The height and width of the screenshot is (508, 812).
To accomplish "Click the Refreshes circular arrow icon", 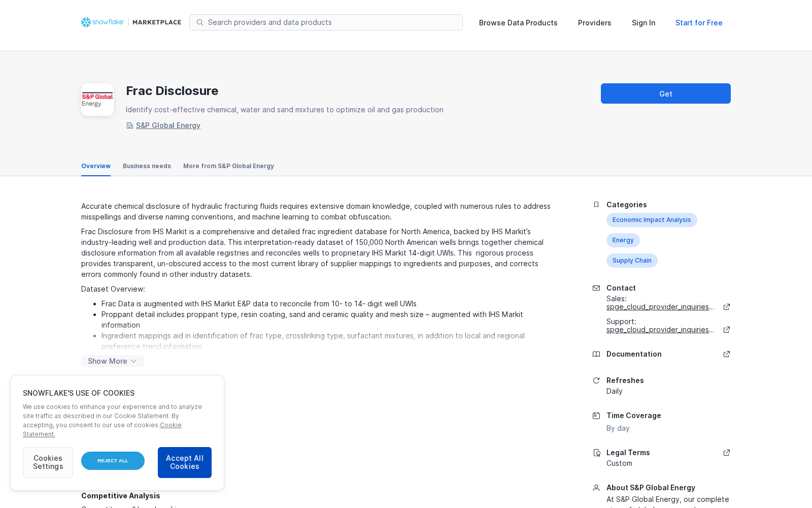I will pos(596,380).
